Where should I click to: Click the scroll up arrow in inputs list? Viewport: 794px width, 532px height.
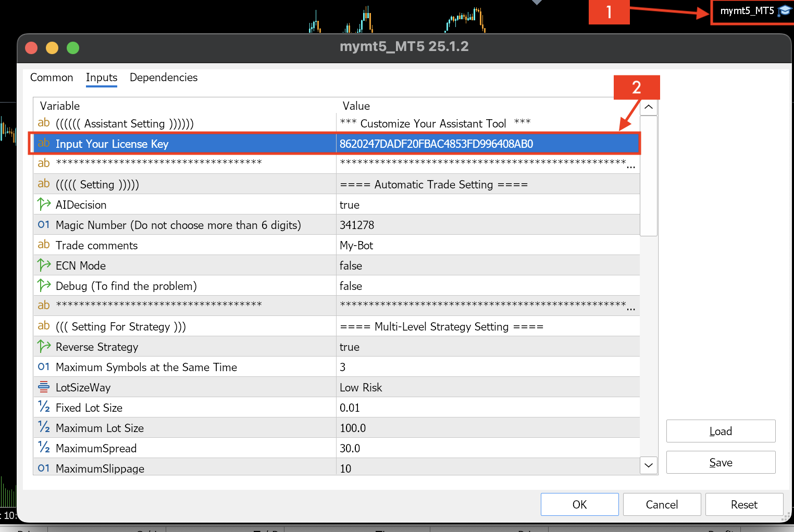pos(649,107)
